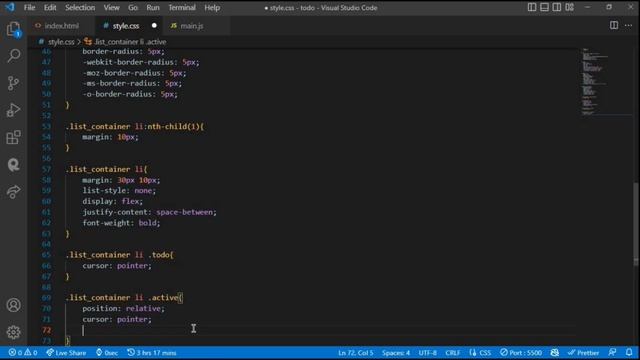This screenshot has width=640, height=360.
Task: Open Run and Debug view icon
Action: tap(13, 110)
